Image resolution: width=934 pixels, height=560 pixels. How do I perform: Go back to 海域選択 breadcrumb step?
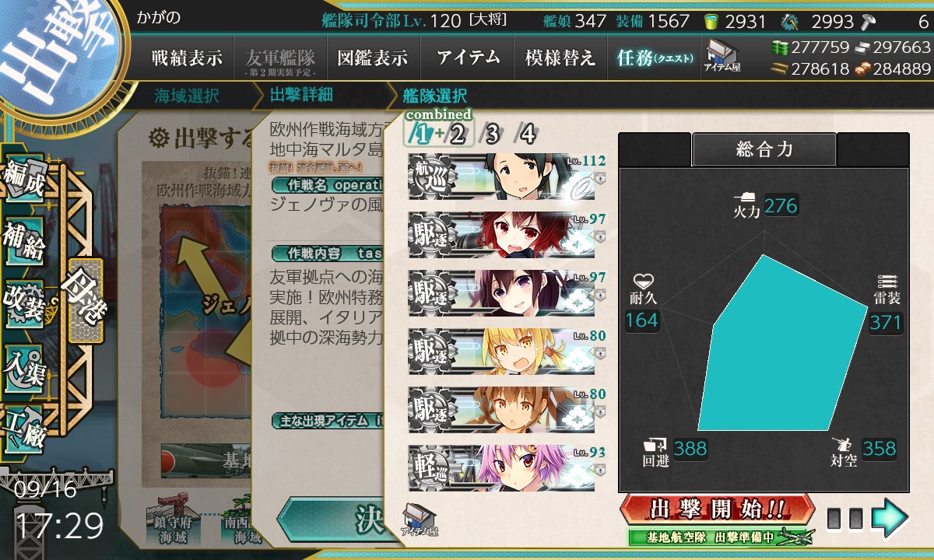click(x=187, y=96)
